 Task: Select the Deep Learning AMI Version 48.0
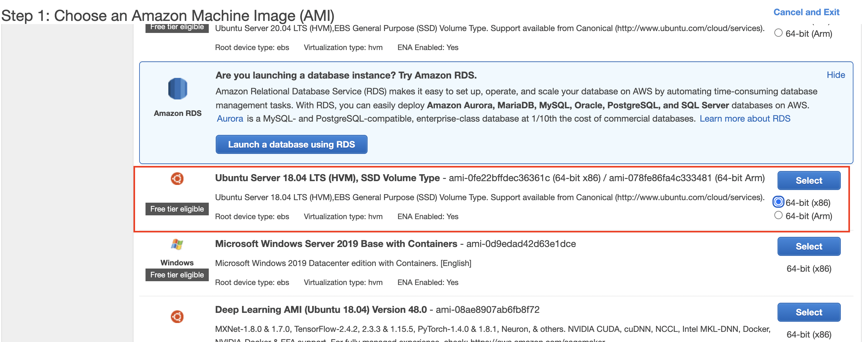[x=809, y=312]
